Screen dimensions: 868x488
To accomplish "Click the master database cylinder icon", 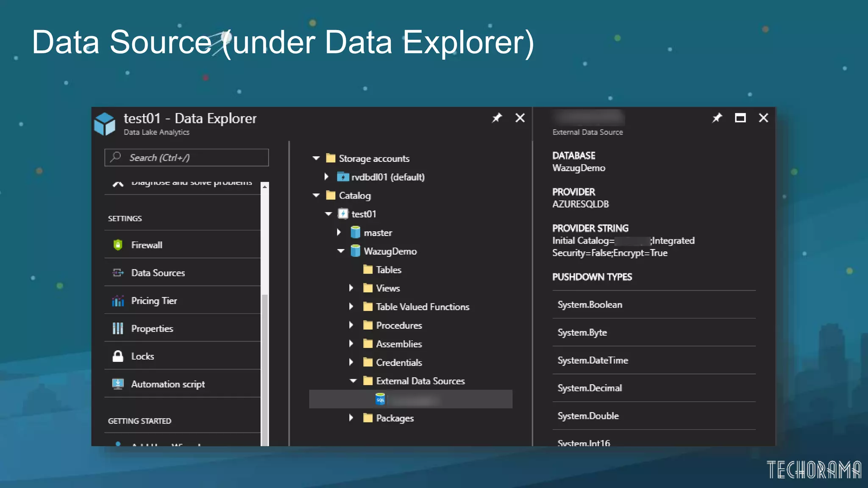I will [355, 232].
